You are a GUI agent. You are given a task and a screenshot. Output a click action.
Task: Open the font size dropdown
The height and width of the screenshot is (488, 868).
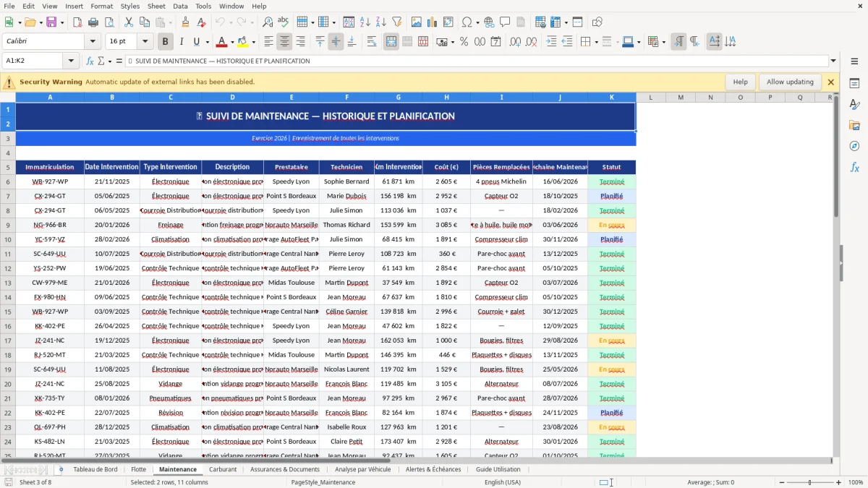[143, 41]
